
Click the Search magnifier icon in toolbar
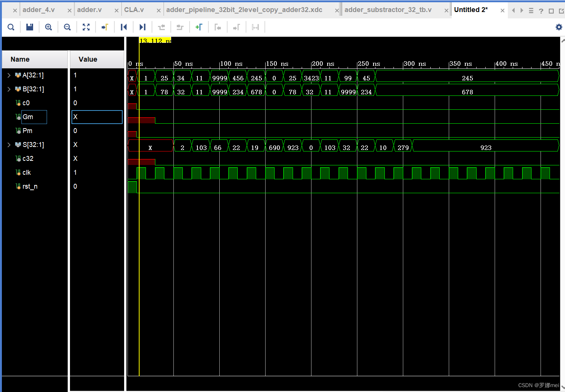pyautogui.click(x=11, y=27)
